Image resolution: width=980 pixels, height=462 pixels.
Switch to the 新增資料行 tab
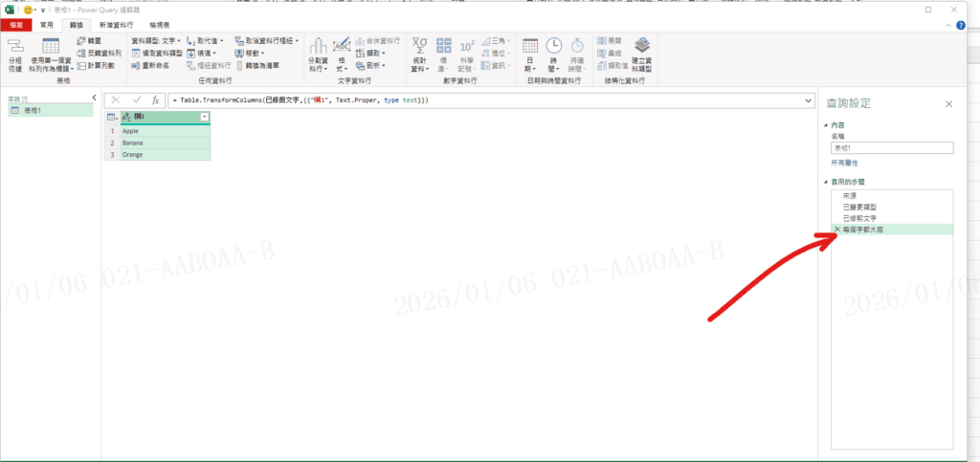click(116, 24)
